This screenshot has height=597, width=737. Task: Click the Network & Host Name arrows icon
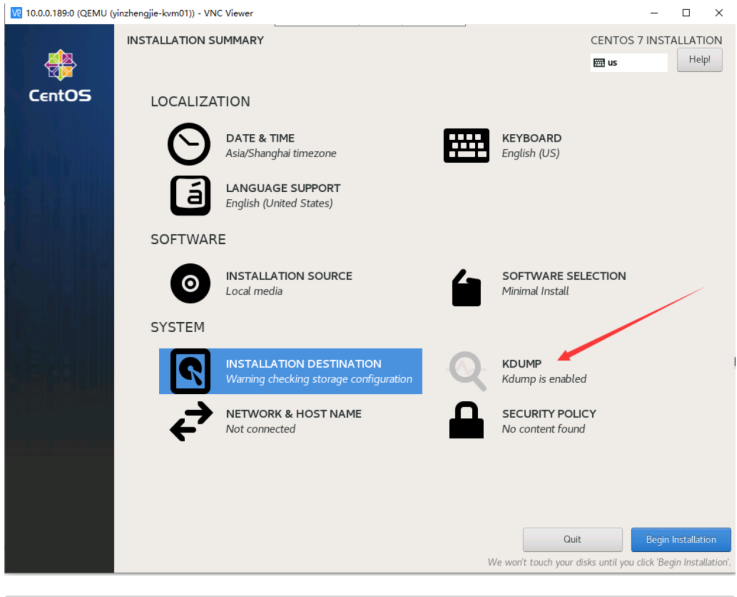[x=191, y=421]
